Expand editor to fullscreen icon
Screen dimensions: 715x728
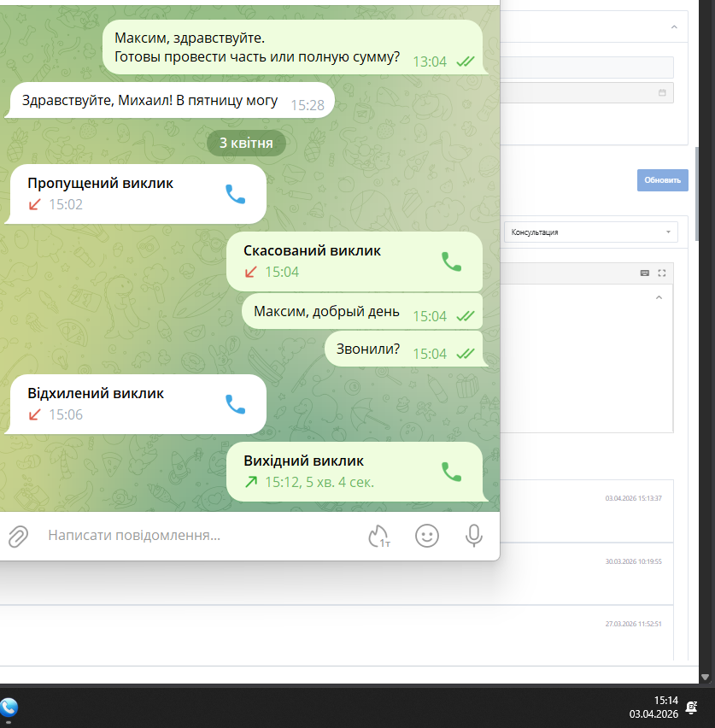[662, 273]
